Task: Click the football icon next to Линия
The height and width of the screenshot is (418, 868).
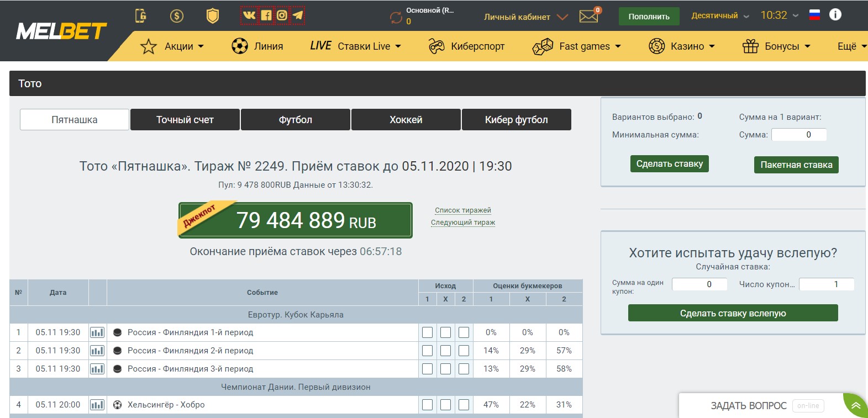Action: click(x=240, y=46)
